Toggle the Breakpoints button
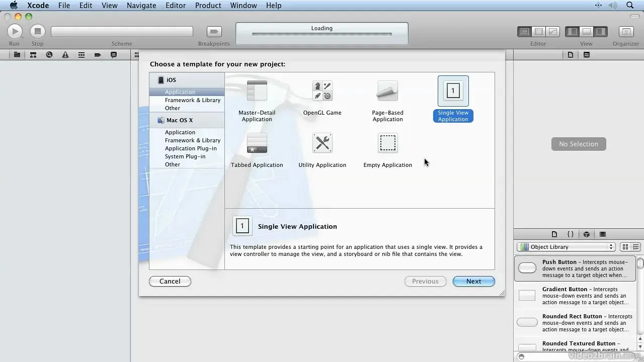Viewport: 644px width, 362px height. tap(214, 31)
